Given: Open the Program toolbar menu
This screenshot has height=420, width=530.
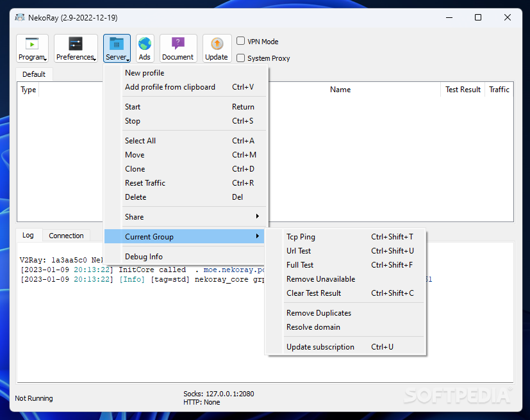Looking at the screenshot, I should (x=32, y=48).
